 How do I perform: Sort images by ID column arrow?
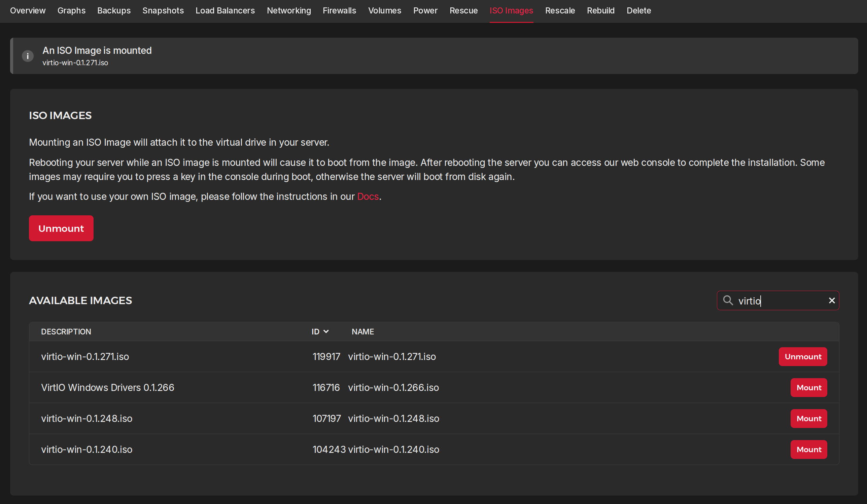(326, 331)
